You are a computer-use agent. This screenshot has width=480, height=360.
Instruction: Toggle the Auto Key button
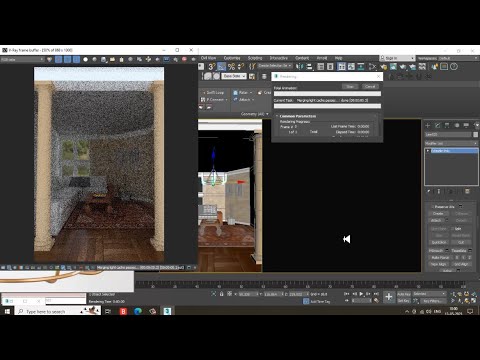pyautogui.click(x=404, y=294)
